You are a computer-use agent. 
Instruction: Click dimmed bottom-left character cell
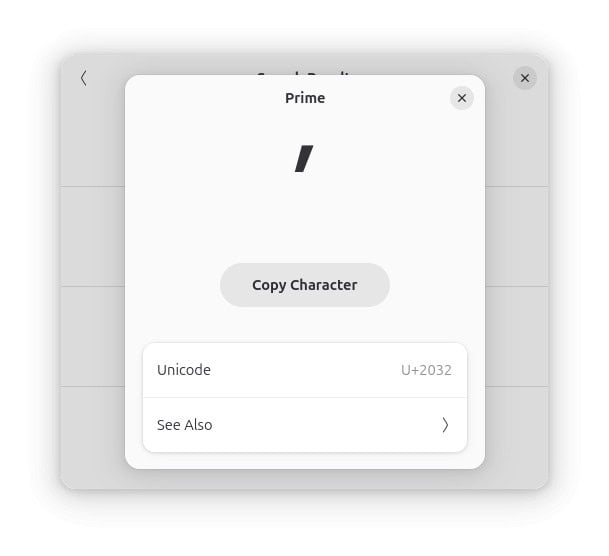[92, 438]
